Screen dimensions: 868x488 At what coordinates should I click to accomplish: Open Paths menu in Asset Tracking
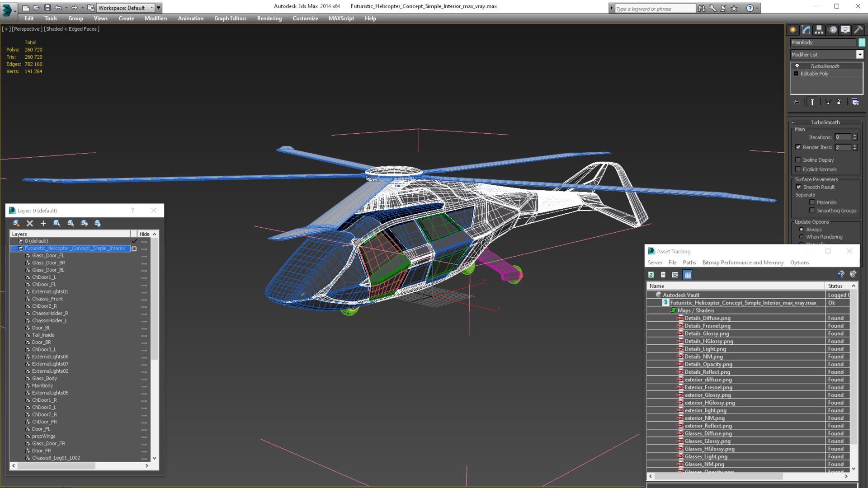[689, 263]
